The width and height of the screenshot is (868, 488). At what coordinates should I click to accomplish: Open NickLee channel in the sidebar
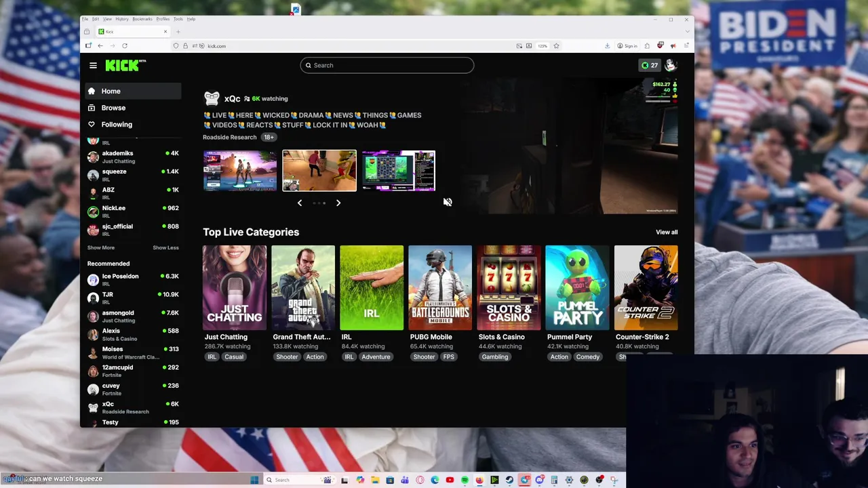point(133,211)
